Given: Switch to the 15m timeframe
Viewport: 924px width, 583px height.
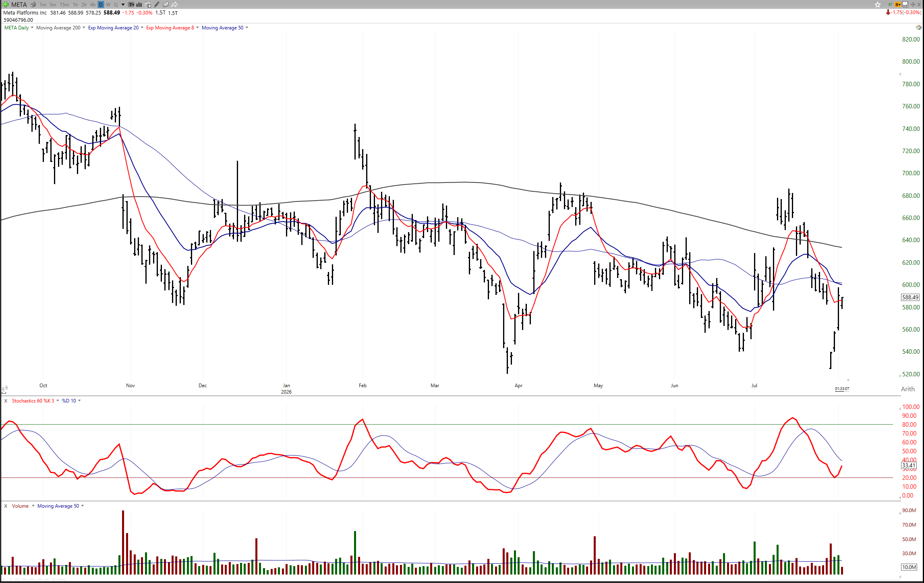Looking at the screenshot, I should (x=64, y=5).
